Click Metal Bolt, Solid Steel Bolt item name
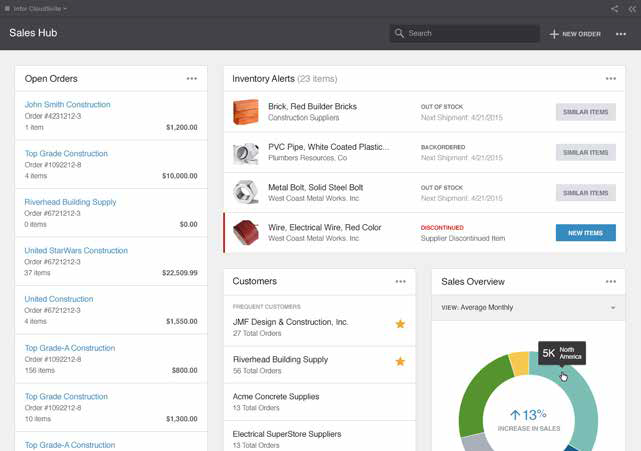Viewport: 641px width, 451px height. pos(316,187)
